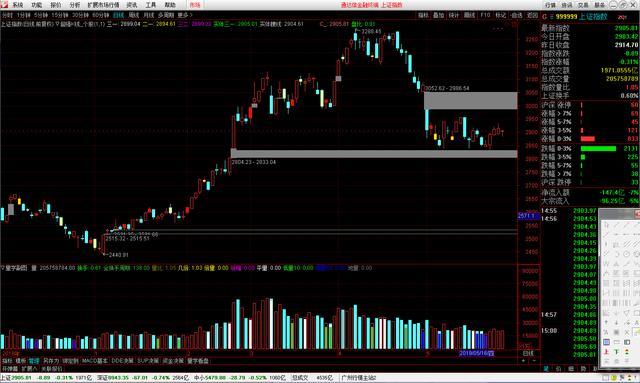640x383 pixels.
Task: Add to watchlist with 自选 button
Action: (516, 15)
